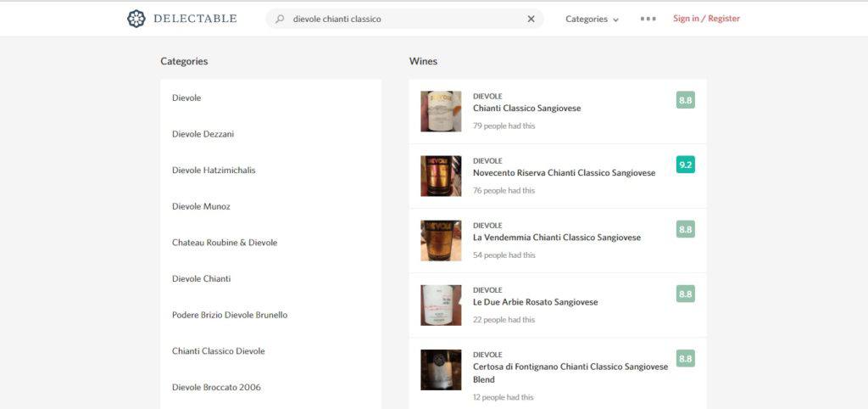Click the Categories section heading in results
Viewport: 868px width, 409px height.
point(184,61)
